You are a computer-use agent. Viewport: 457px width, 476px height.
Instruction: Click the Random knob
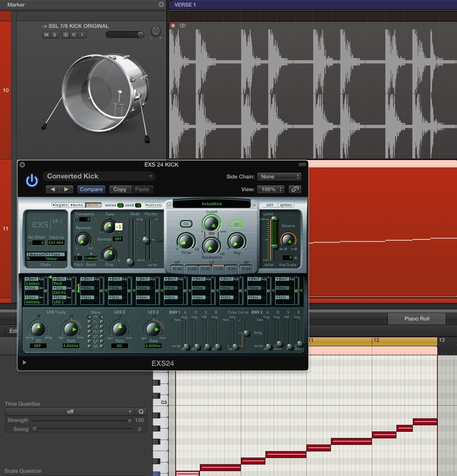(x=83, y=239)
